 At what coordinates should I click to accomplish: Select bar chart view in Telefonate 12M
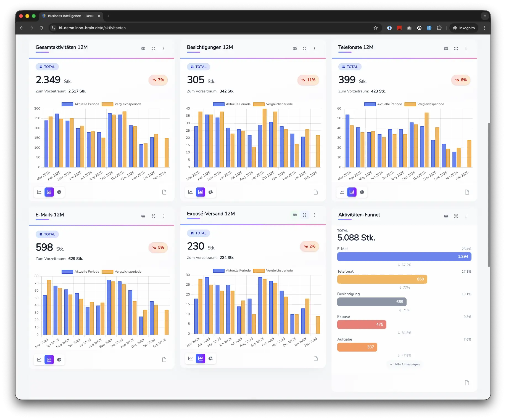[x=352, y=192]
